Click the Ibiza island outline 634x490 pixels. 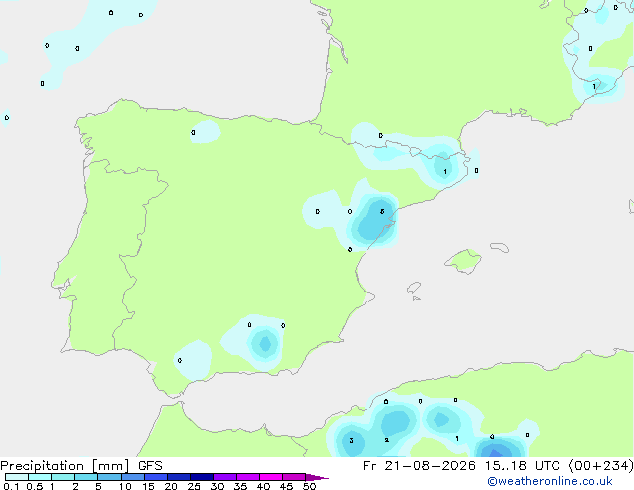coord(414,288)
